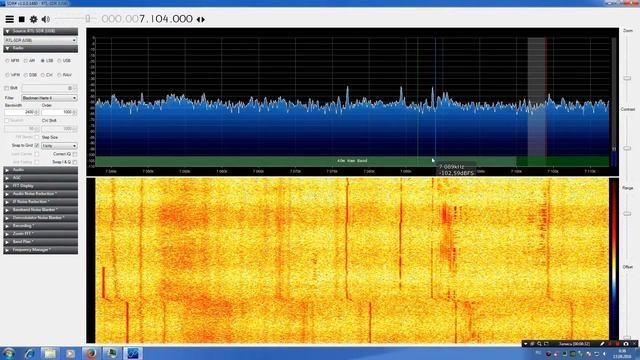This screenshot has height=360, width=640.
Task: Open the file Explorer folder taskbar icon
Action: tap(50, 353)
